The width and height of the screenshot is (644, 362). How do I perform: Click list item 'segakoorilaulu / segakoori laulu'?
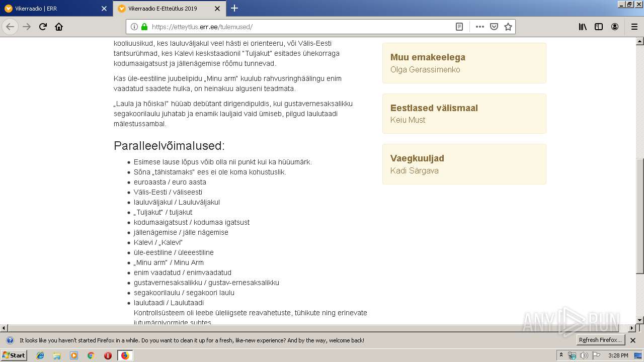point(184,293)
